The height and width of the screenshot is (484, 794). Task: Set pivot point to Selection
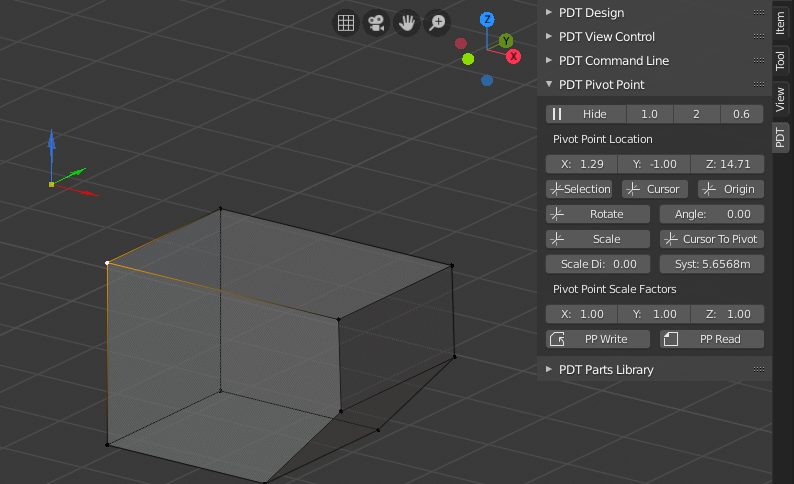pos(579,189)
